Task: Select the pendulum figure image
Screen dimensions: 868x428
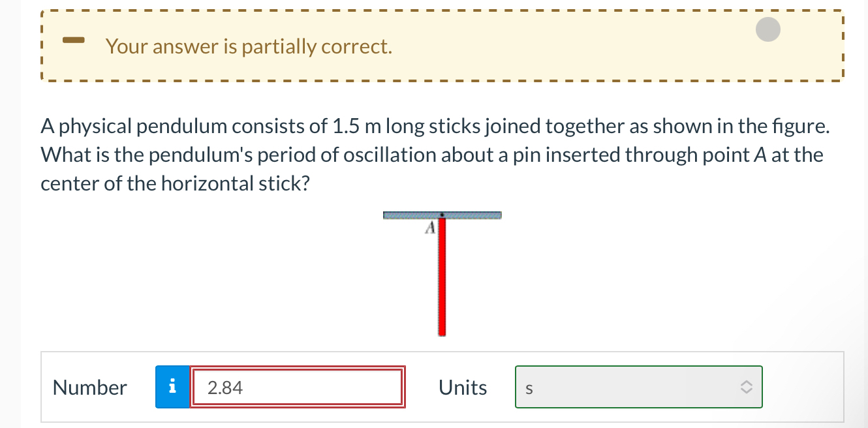Action: point(442,274)
